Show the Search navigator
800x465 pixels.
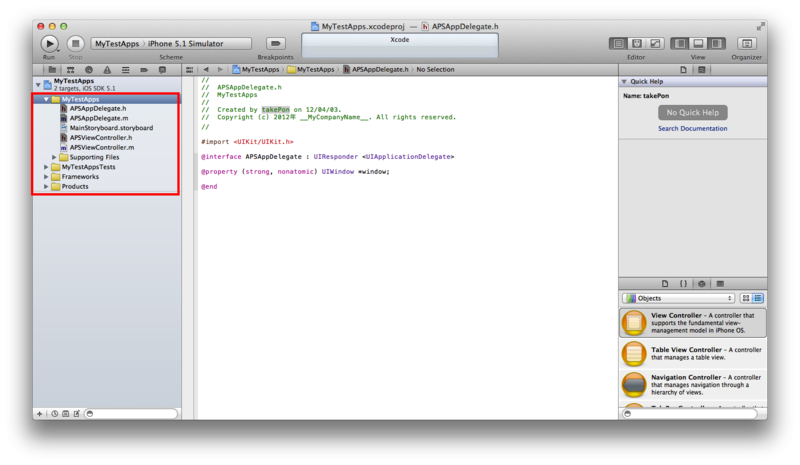(89, 70)
